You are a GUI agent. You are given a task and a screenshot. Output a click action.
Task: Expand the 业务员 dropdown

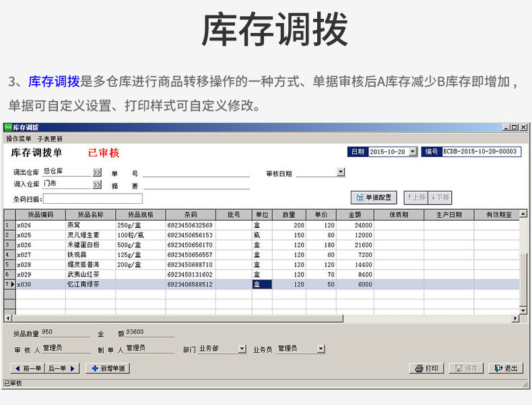pyautogui.click(x=321, y=348)
